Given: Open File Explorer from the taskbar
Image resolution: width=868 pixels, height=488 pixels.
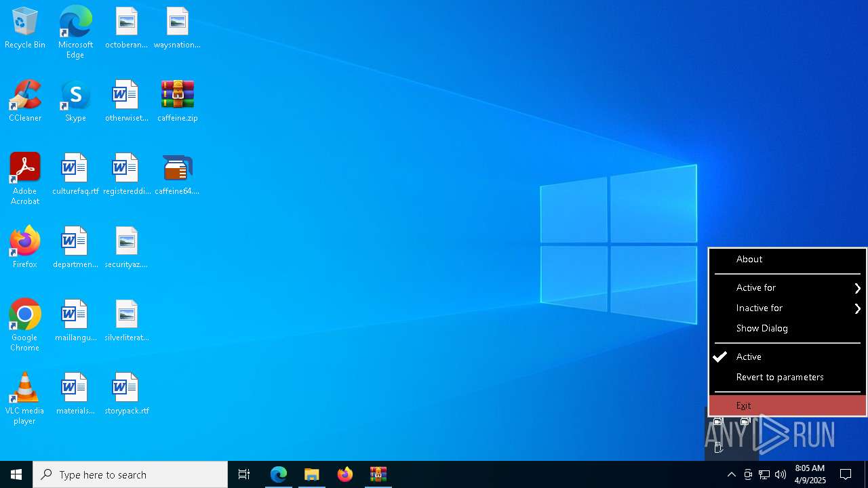Looking at the screenshot, I should coord(311,474).
